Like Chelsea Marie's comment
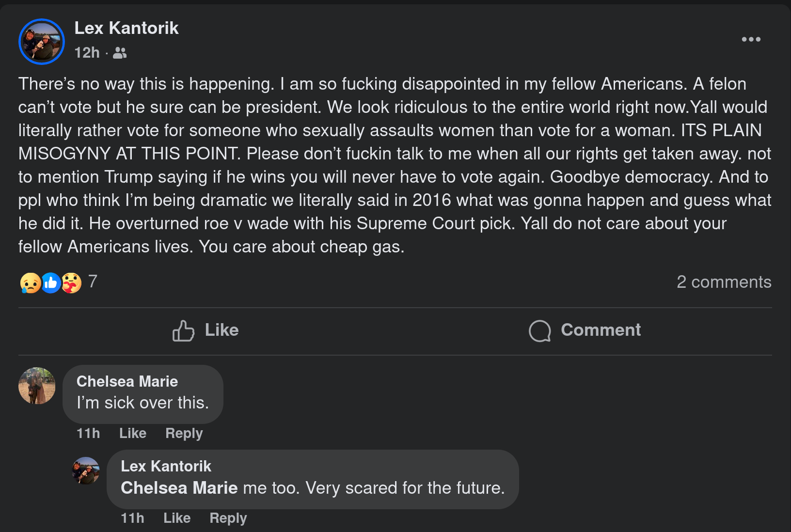The height and width of the screenshot is (532, 791). [x=133, y=433]
